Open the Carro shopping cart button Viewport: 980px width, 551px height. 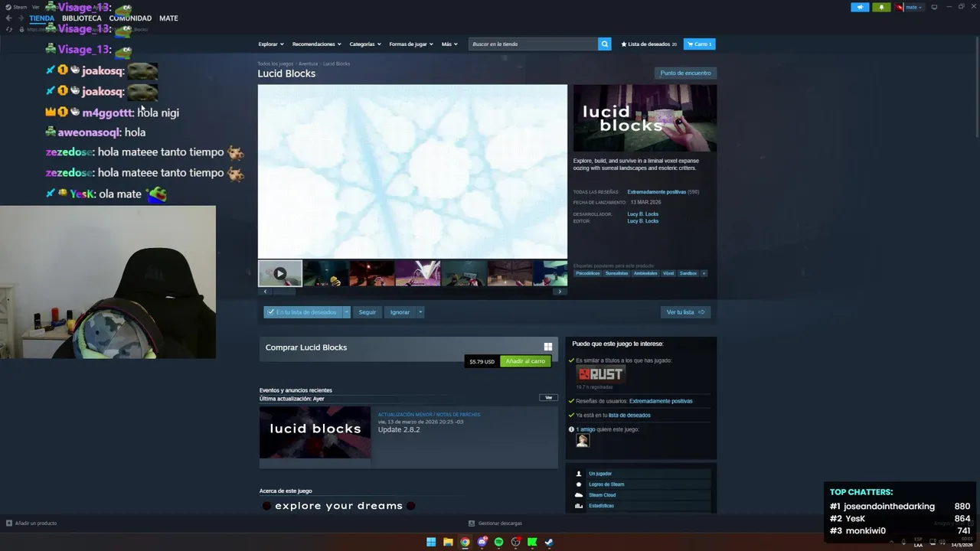click(699, 44)
